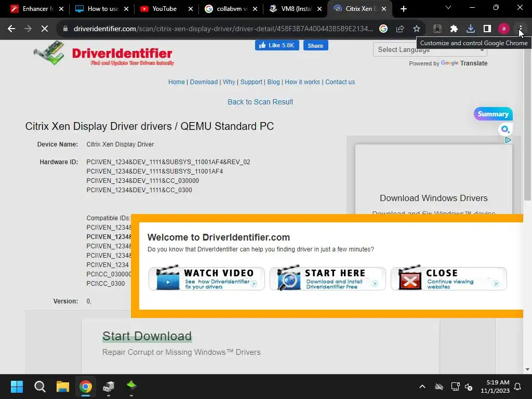Open the Download link
This screenshot has width=532, height=399.
pos(204,82)
